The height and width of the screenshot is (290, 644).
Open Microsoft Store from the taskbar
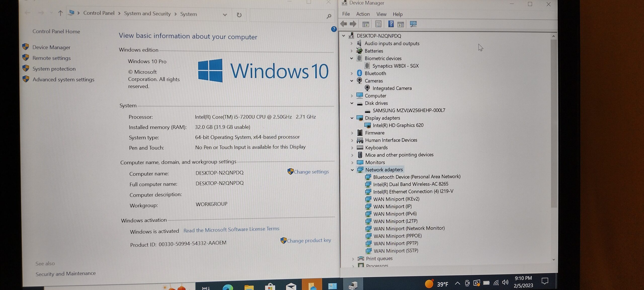270,287
